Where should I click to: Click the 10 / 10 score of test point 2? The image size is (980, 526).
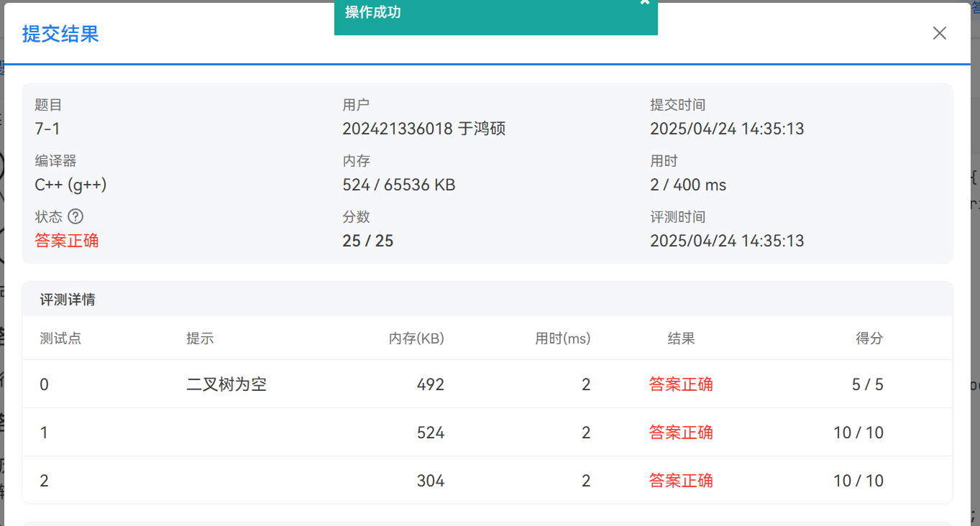click(x=858, y=481)
